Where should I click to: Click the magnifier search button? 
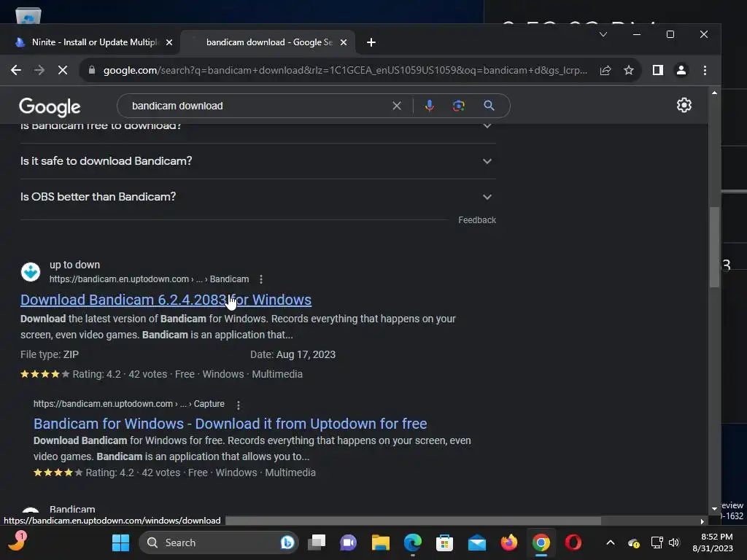click(x=489, y=106)
